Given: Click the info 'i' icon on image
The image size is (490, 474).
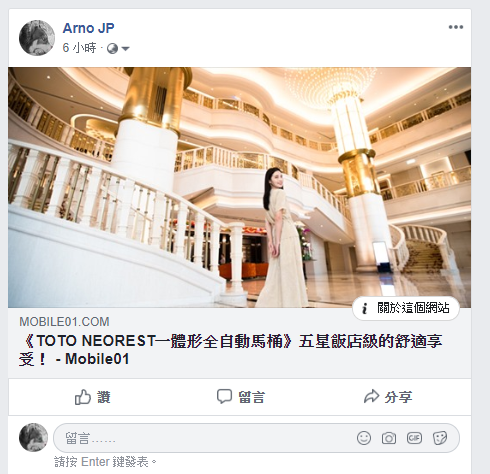Looking at the screenshot, I should tap(365, 308).
